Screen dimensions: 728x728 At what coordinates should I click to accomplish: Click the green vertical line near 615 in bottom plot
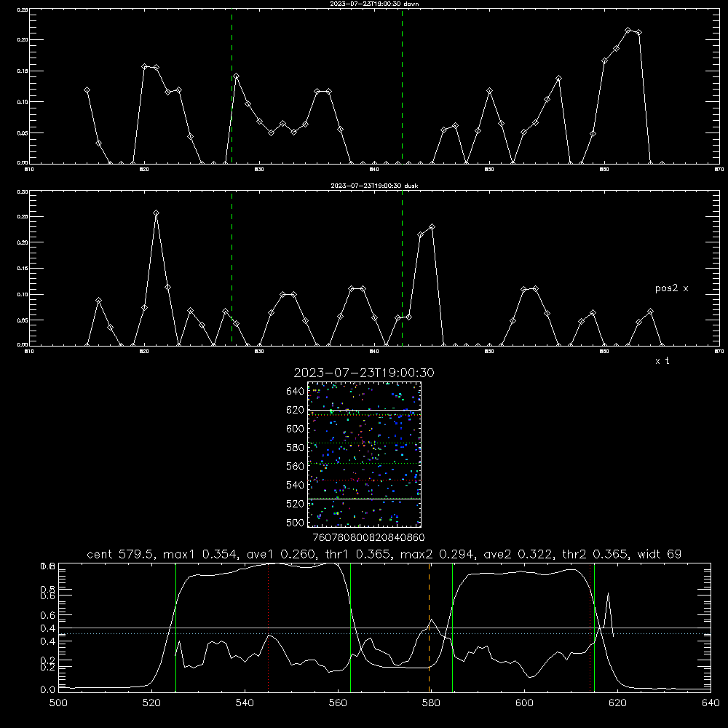click(594, 628)
